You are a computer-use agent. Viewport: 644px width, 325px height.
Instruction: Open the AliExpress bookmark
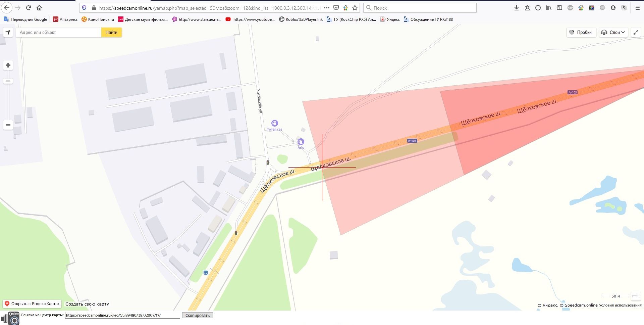pyautogui.click(x=65, y=19)
